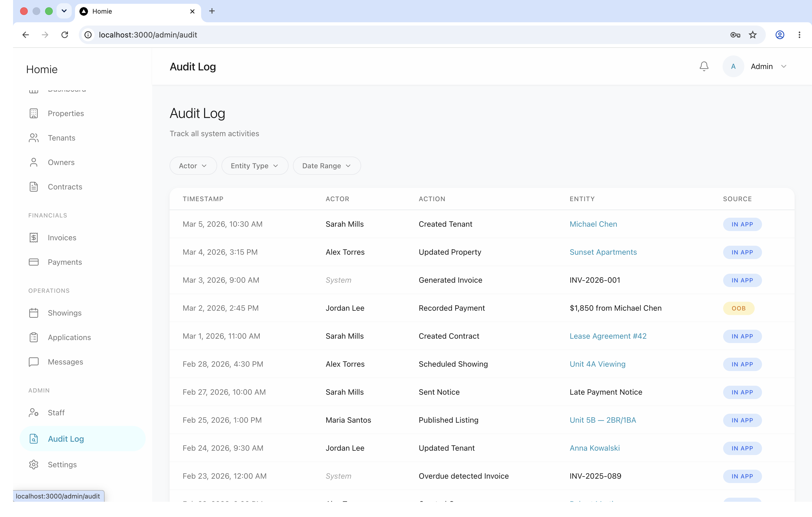Click the Showings calendar icon

tap(34, 313)
